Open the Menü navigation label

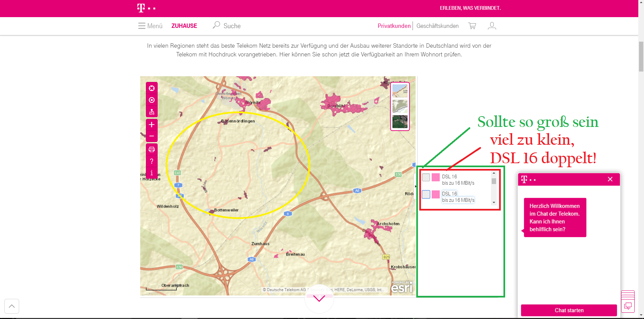[x=155, y=26]
